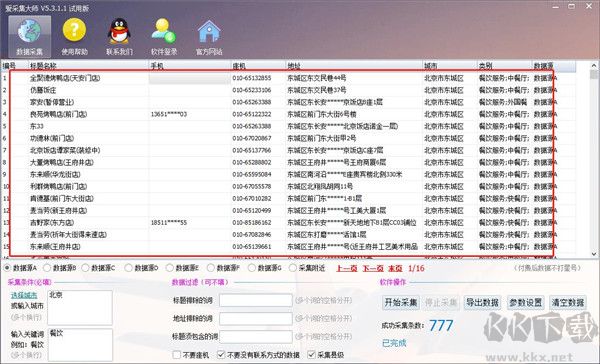Click mobile number 18511****55 cell
The image size is (600, 364).
click(x=169, y=222)
